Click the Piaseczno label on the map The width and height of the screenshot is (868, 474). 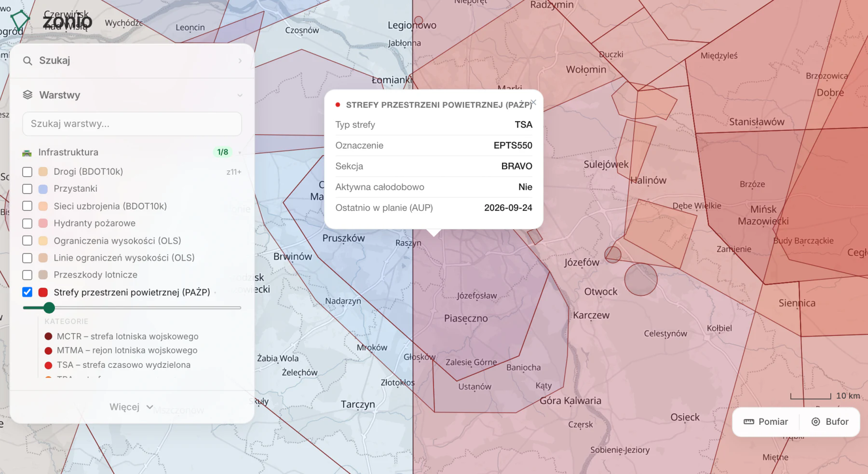point(466,319)
